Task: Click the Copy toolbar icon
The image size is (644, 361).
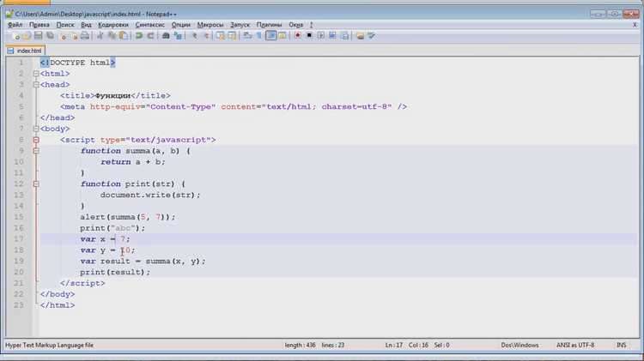Action: 112,36
